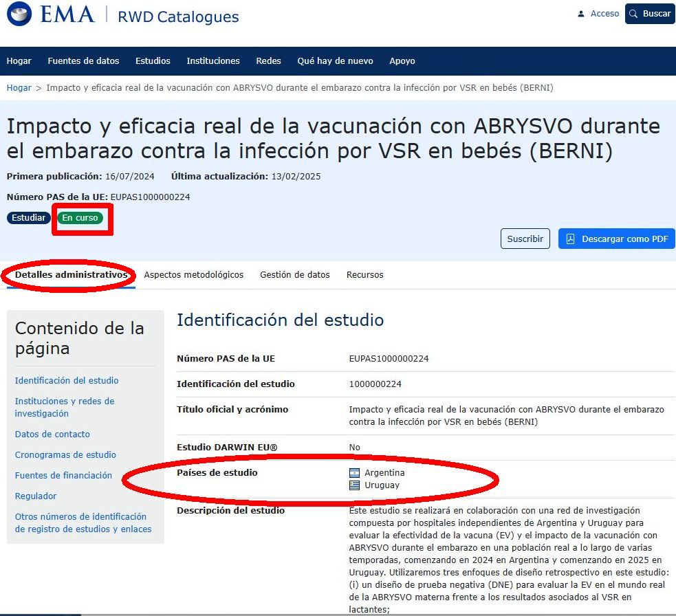This screenshot has height=616, width=676.
Task: Click the Identificación del estudio heading
Action: (x=280, y=320)
